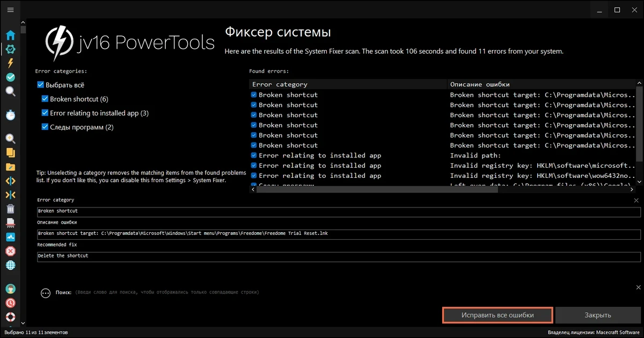Select the fourth Broken shortcut row text
The width and height of the screenshot is (644, 338).
pos(288,125)
